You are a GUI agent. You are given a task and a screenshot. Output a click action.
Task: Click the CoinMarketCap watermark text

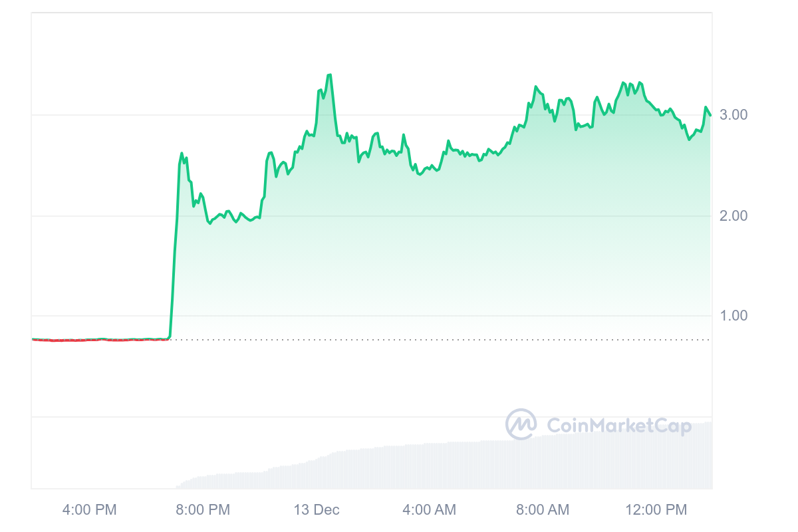(x=619, y=426)
